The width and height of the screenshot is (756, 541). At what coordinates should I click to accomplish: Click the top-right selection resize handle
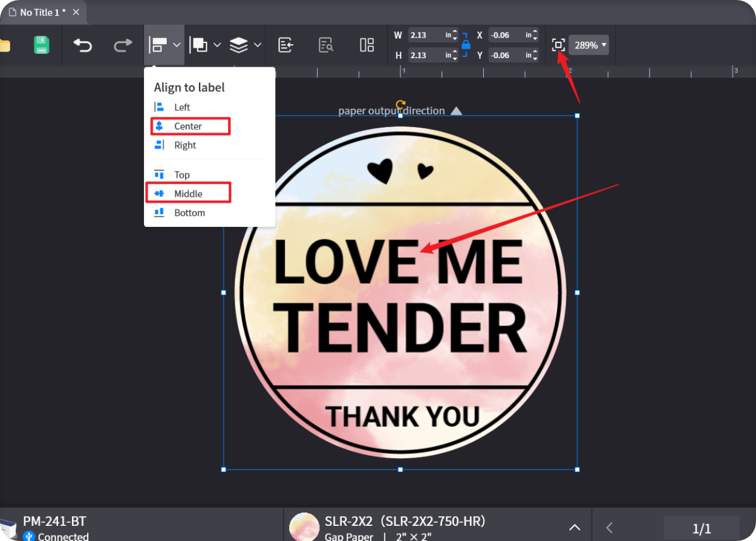click(577, 116)
